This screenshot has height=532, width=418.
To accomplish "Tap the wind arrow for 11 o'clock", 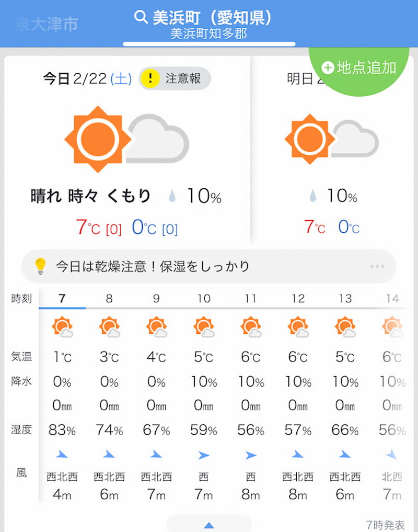I will (x=251, y=455).
